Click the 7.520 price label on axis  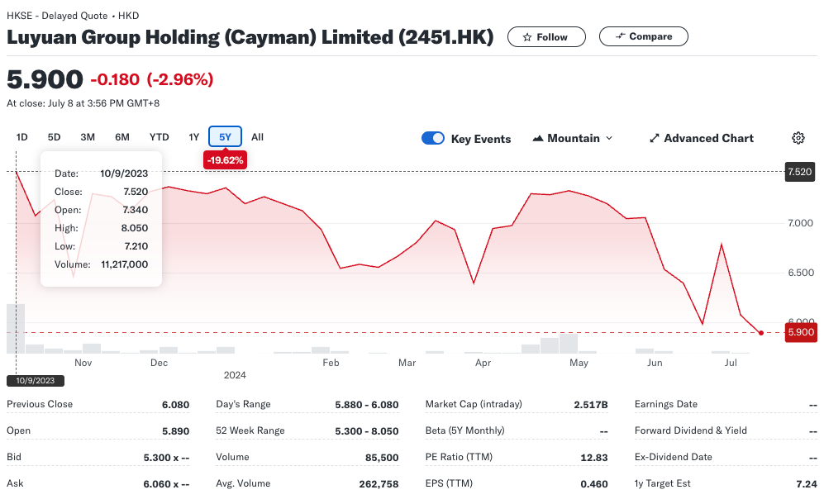(800, 172)
